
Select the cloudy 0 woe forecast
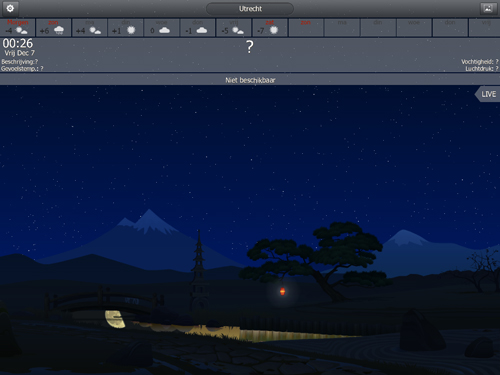(162, 27)
